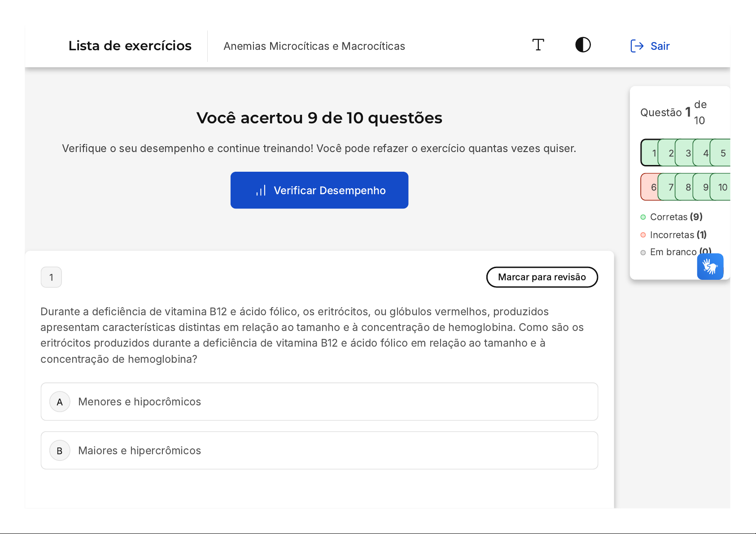Click the question number 1 badge
The height and width of the screenshot is (534, 756).
(51, 278)
